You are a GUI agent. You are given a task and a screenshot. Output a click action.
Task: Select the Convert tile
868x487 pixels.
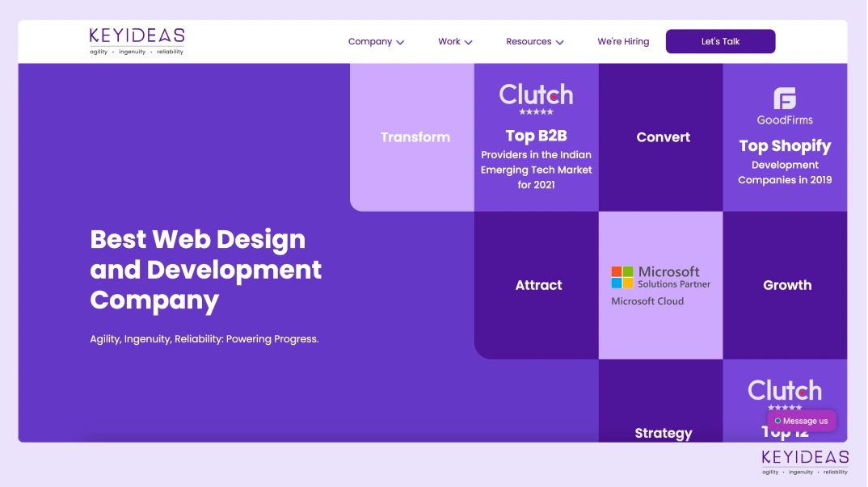[660, 137]
